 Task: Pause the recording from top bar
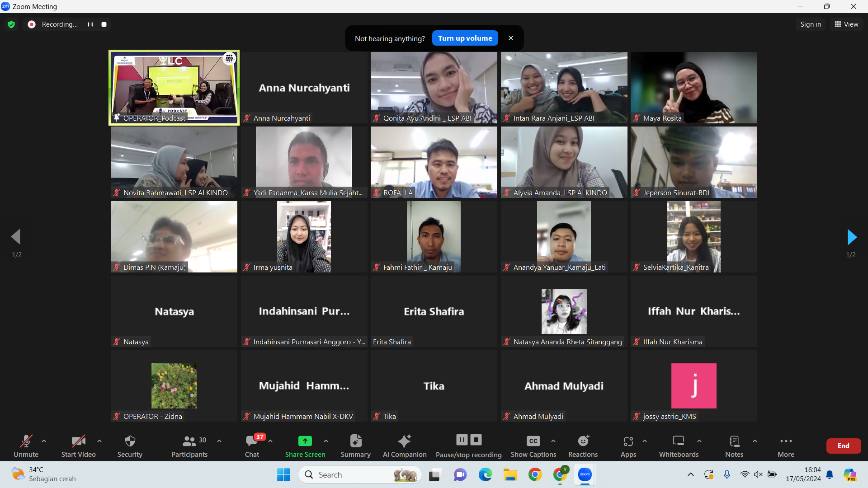(x=90, y=24)
